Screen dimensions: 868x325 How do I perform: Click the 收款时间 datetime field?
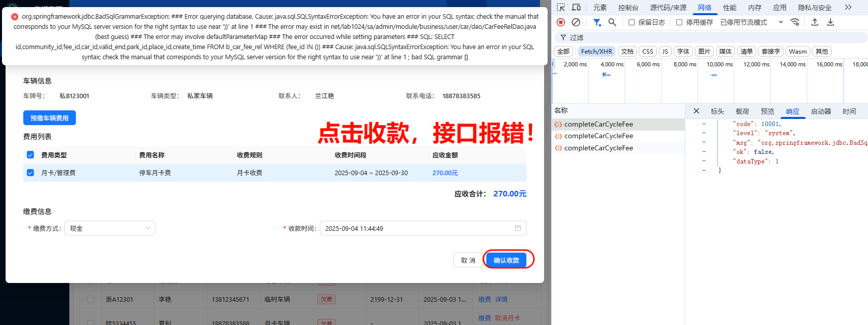[x=423, y=228]
